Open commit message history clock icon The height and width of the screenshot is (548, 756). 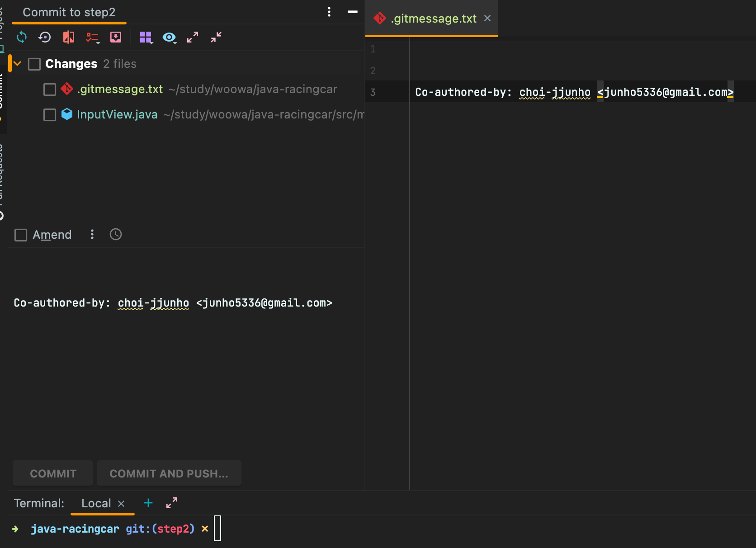[x=116, y=234]
